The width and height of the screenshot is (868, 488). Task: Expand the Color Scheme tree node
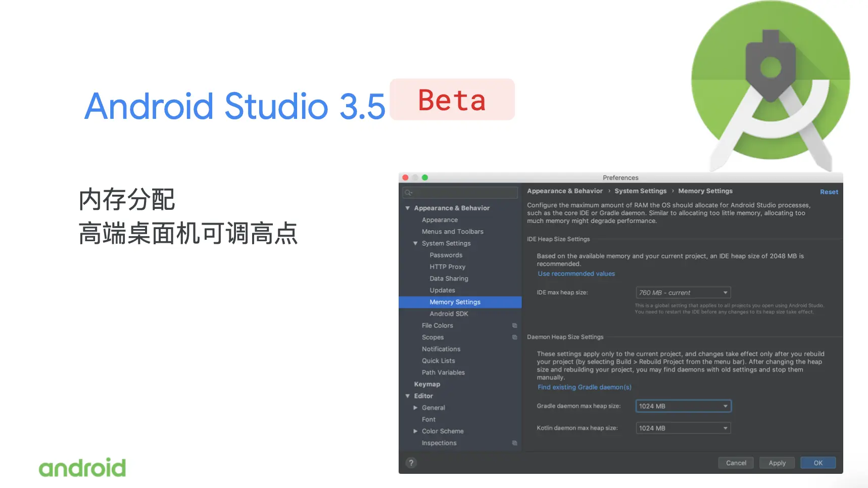point(415,431)
